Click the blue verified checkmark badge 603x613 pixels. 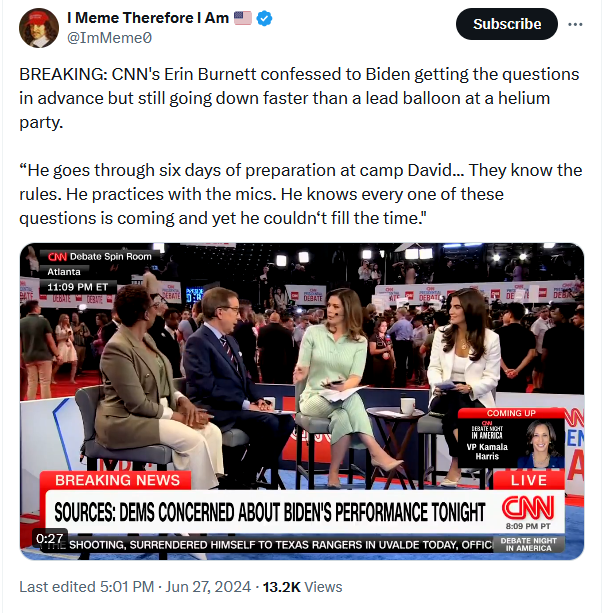pyautogui.click(x=264, y=18)
